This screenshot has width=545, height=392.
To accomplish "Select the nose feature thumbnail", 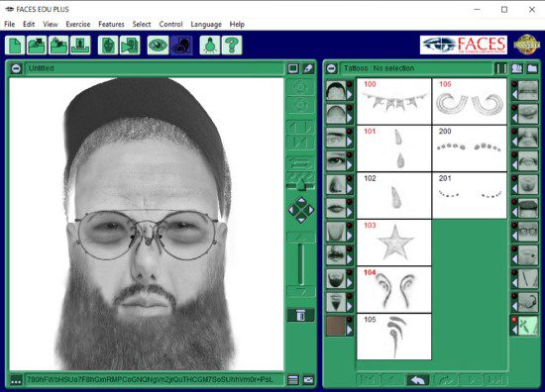I will 336,184.
